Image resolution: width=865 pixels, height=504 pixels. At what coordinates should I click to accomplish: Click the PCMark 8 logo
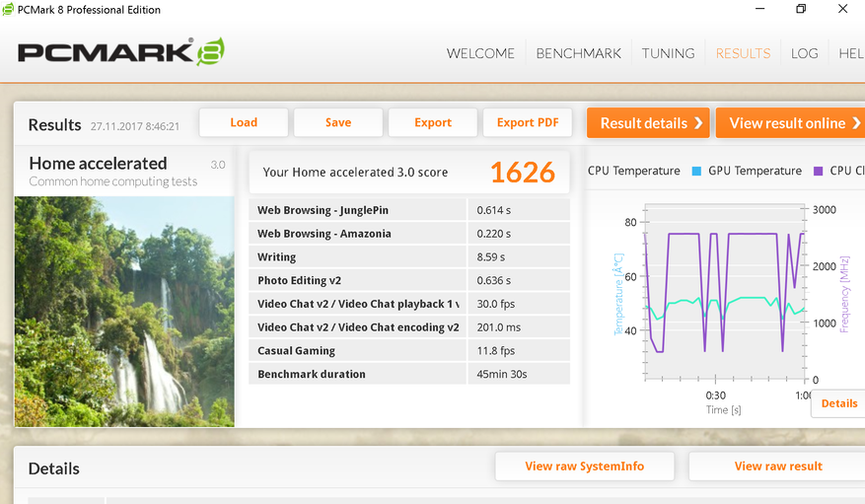click(121, 52)
